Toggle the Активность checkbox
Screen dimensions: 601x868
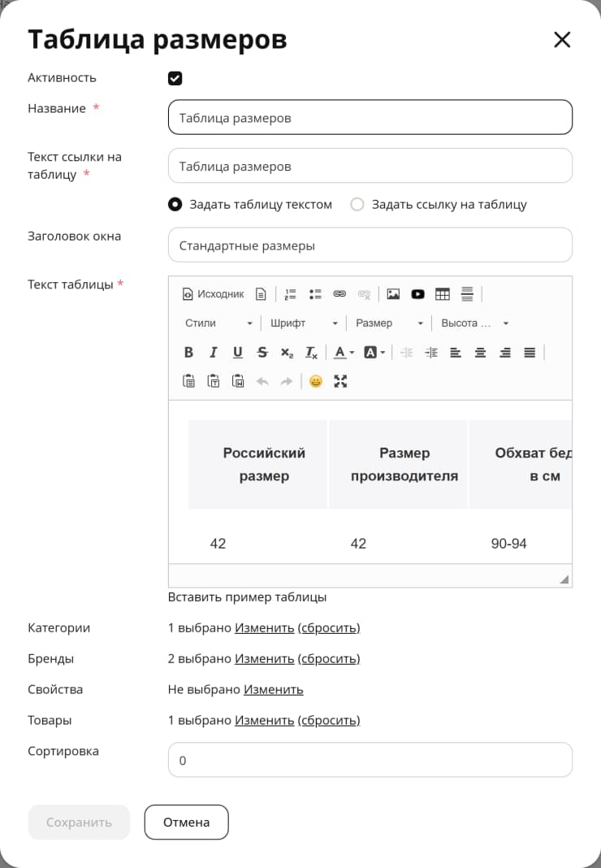175,78
